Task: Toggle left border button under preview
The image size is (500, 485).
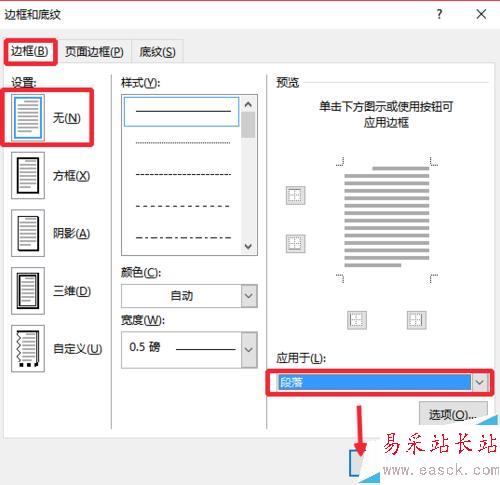Action: 357,320
